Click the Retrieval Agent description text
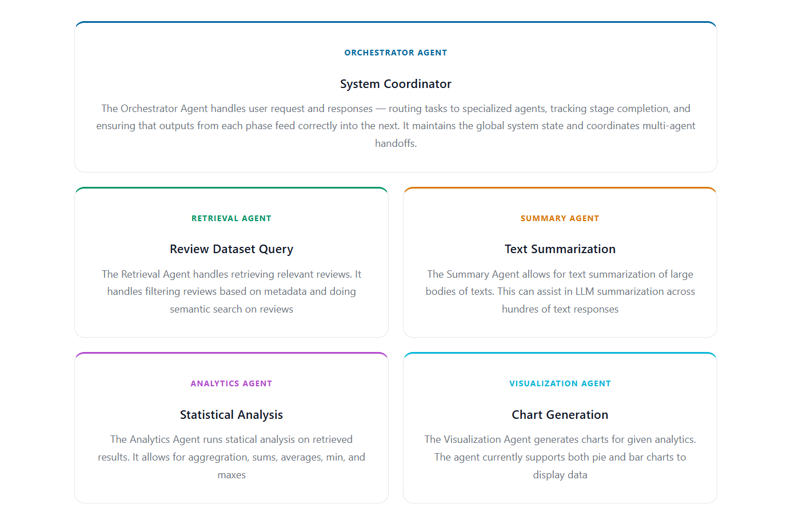 point(232,291)
